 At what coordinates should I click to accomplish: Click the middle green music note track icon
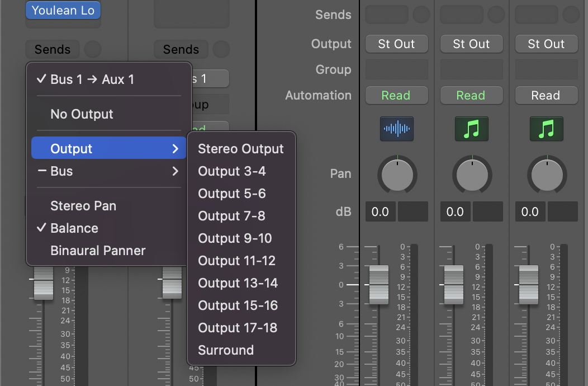pos(472,129)
